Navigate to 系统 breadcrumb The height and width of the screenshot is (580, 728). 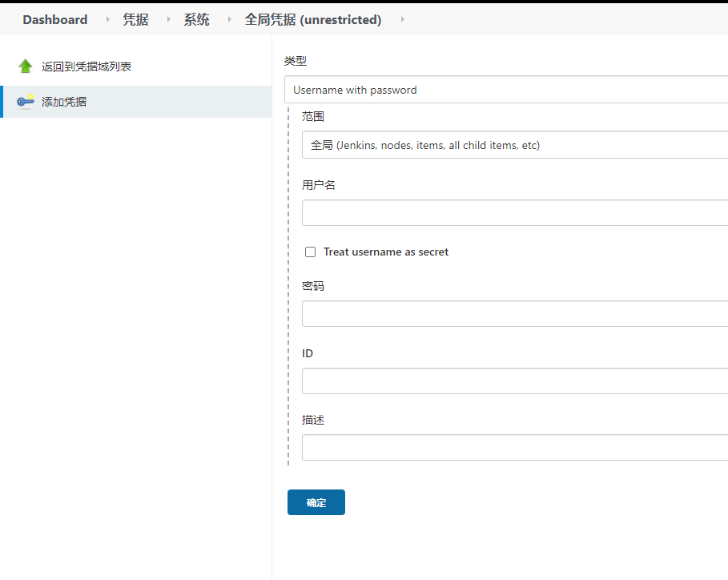[196, 20]
